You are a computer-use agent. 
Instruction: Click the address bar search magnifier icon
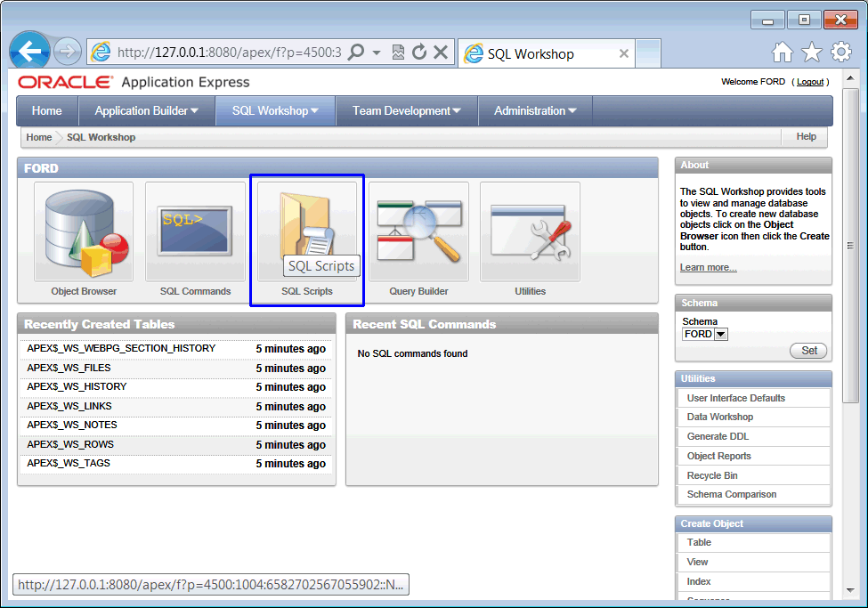click(356, 52)
